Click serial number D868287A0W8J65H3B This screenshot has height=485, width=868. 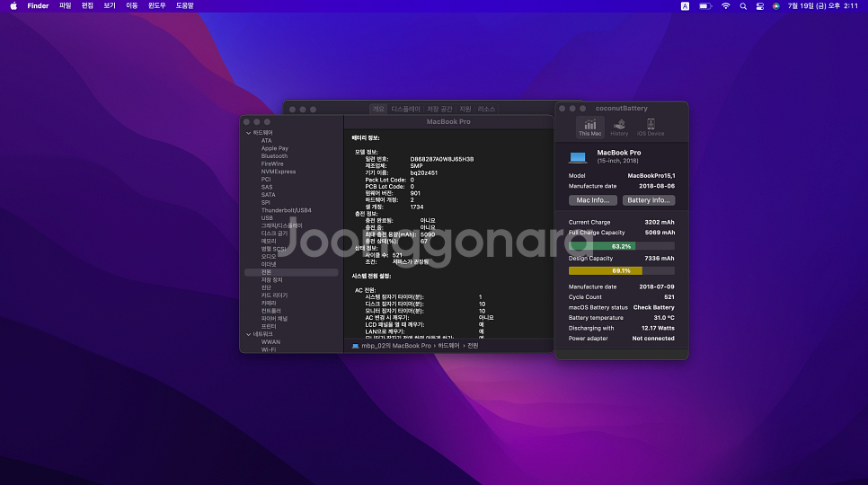442,159
